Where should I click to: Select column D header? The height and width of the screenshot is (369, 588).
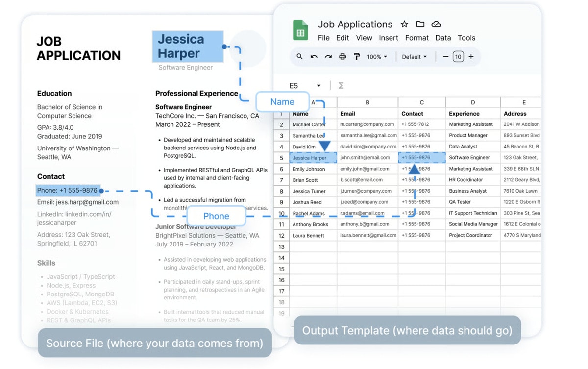(473, 102)
